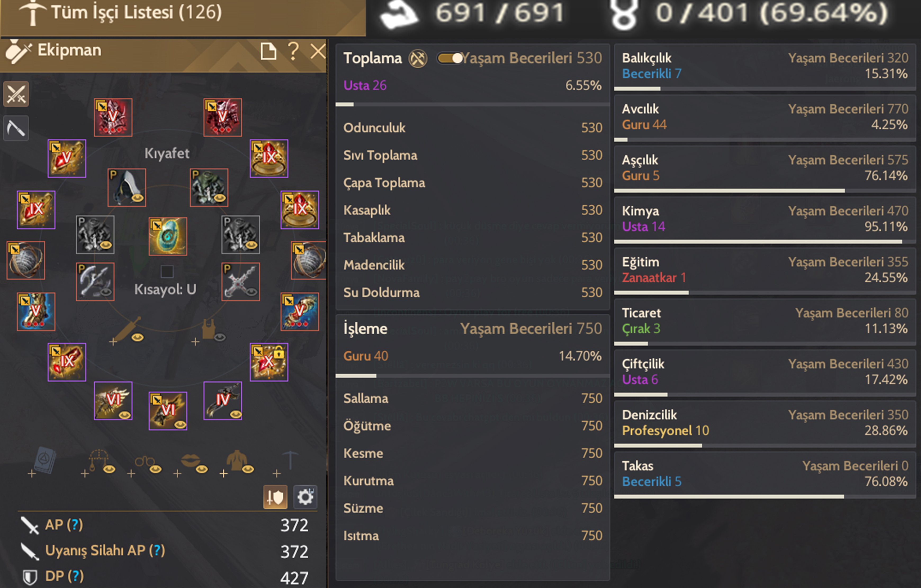The image size is (921, 588).
Task: Select the crossed swords combat gear tab
Action: (16, 94)
